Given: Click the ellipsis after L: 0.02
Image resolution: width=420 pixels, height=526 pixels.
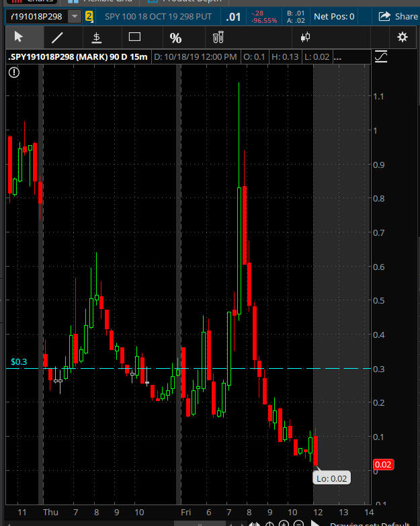Looking at the screenshot, I should [337, 57].
